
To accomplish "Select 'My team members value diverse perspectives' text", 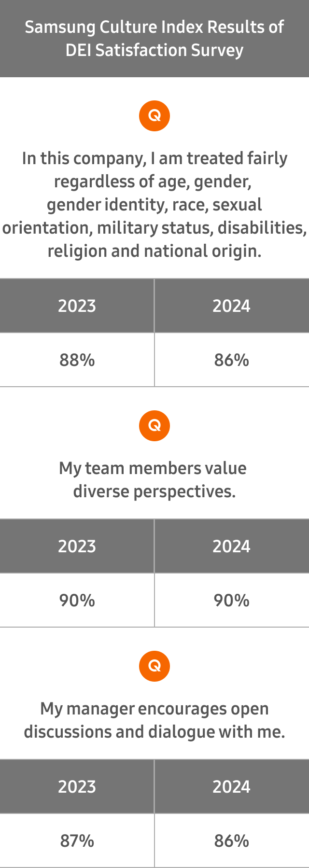I will pos(154,480).
